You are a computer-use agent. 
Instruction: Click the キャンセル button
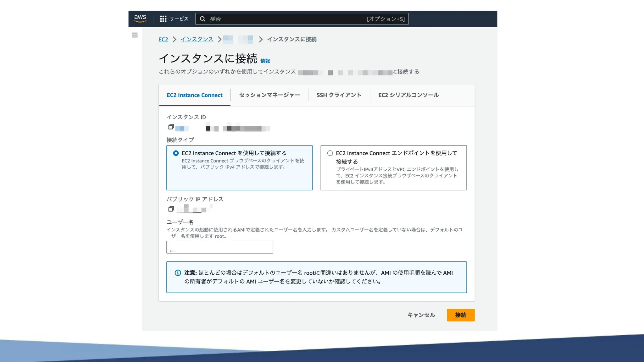coord(421,315)
